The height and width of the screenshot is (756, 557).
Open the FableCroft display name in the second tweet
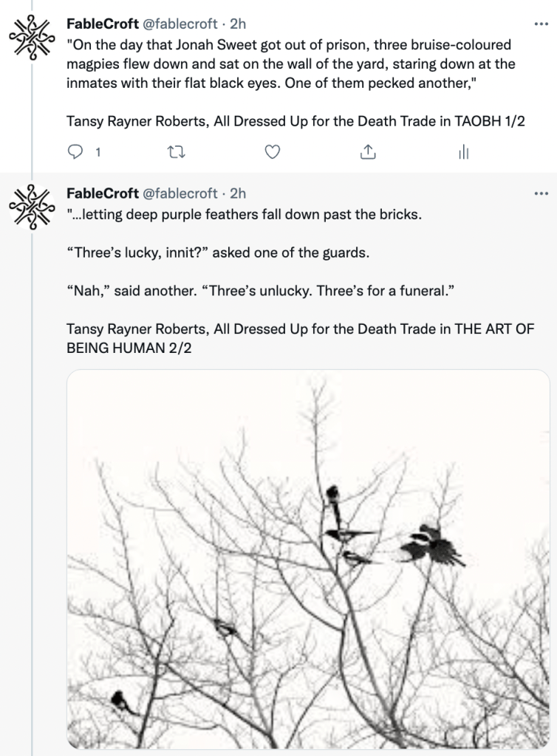coord(102,193)
